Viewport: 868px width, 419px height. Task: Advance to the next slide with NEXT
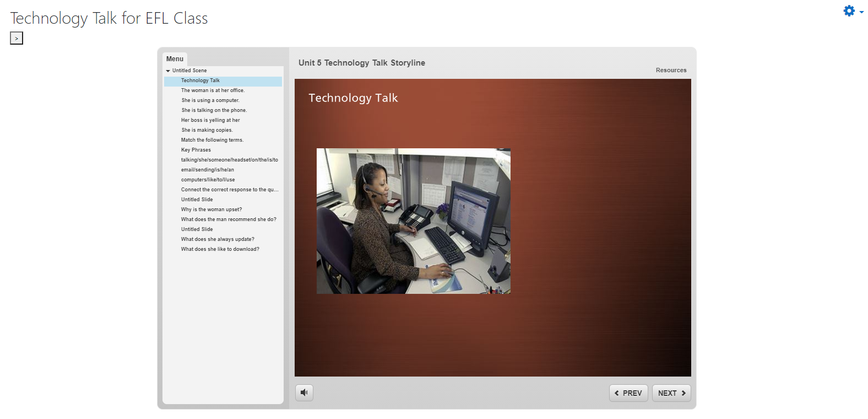(x=671, y=393)
